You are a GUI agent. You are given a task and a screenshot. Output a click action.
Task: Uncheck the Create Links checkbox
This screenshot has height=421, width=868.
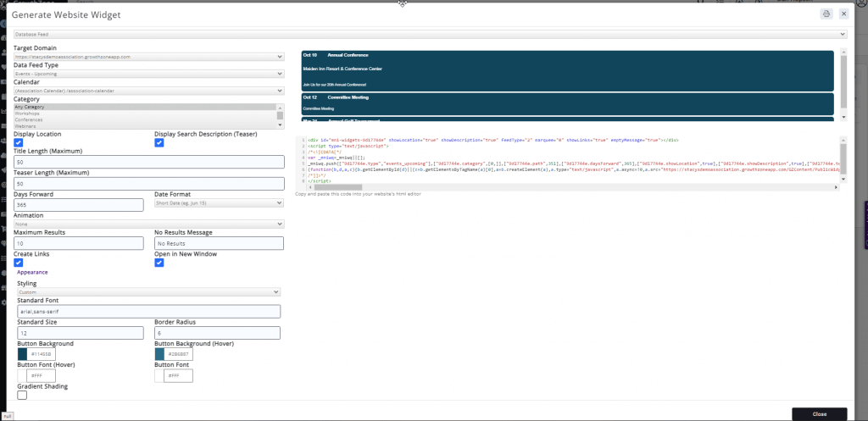19,263
